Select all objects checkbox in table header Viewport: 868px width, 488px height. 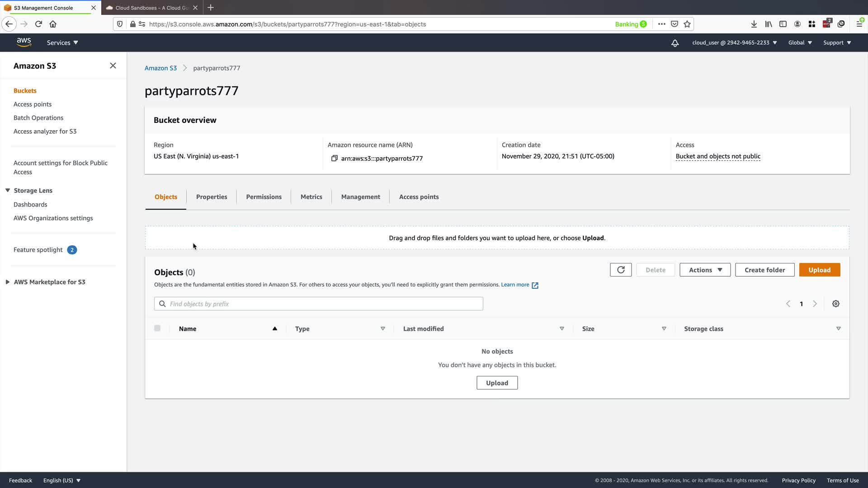tap(157, 328)
